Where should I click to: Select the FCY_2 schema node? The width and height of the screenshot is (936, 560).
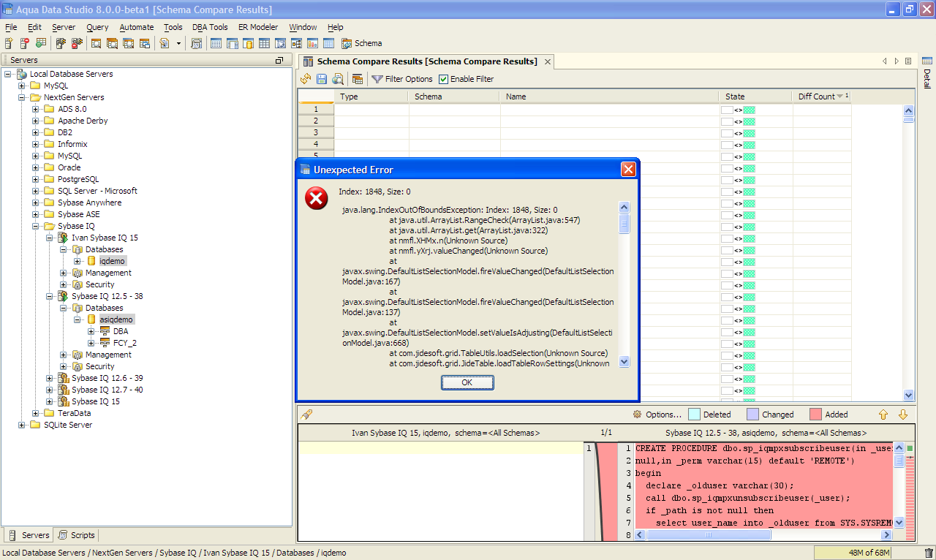pos(125,343)
